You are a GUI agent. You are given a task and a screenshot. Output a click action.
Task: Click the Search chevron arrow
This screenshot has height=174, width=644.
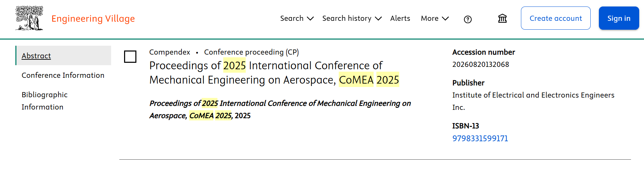click(310, 18)
